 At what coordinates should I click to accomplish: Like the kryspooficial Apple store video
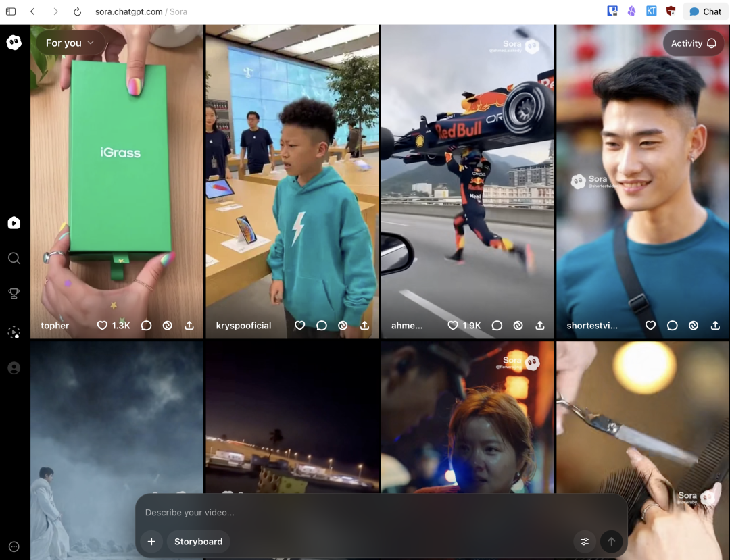point(300,326)
